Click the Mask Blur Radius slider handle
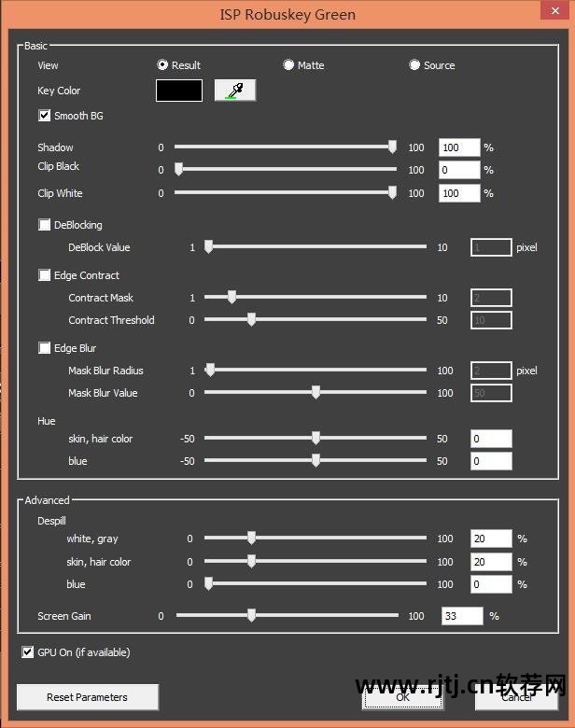 (x=210, y=370)
